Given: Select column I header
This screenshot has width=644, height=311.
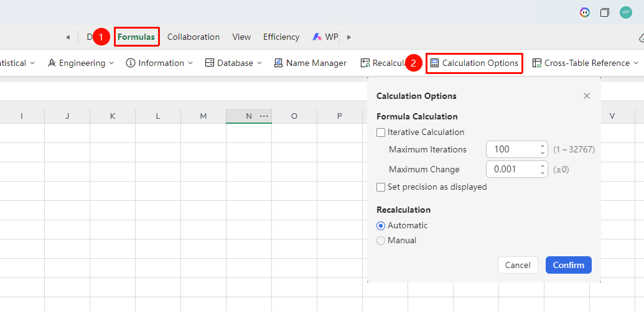Looking at the screenshot, I should click(x=21, y=116).
